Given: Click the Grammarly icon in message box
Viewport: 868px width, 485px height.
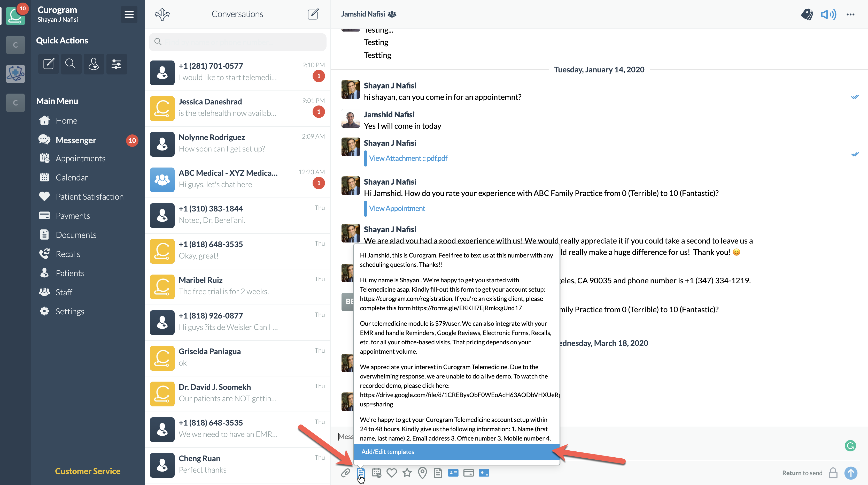Looking at the screenshot, I should (850, 446).
